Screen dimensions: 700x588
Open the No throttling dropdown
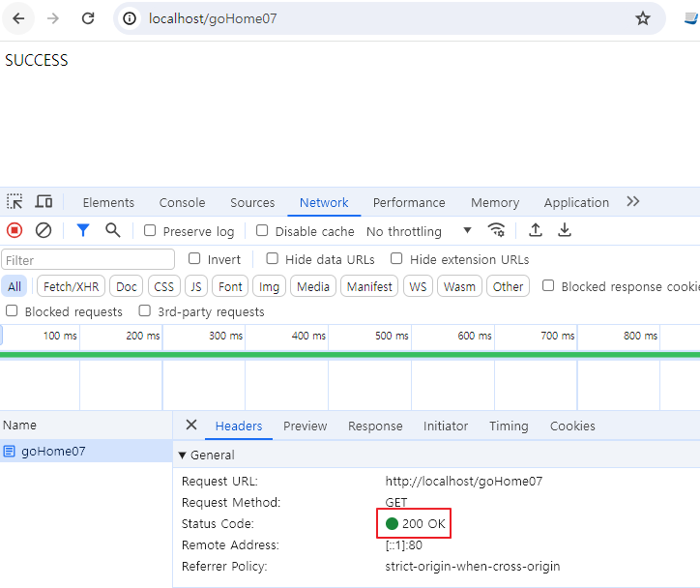[x=419, y=231]
